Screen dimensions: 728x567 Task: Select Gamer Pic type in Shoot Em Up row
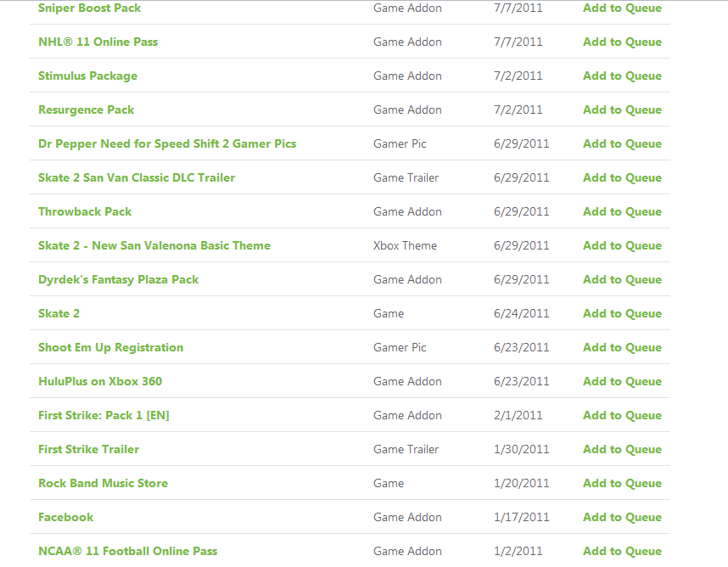(x=400, y=347)
